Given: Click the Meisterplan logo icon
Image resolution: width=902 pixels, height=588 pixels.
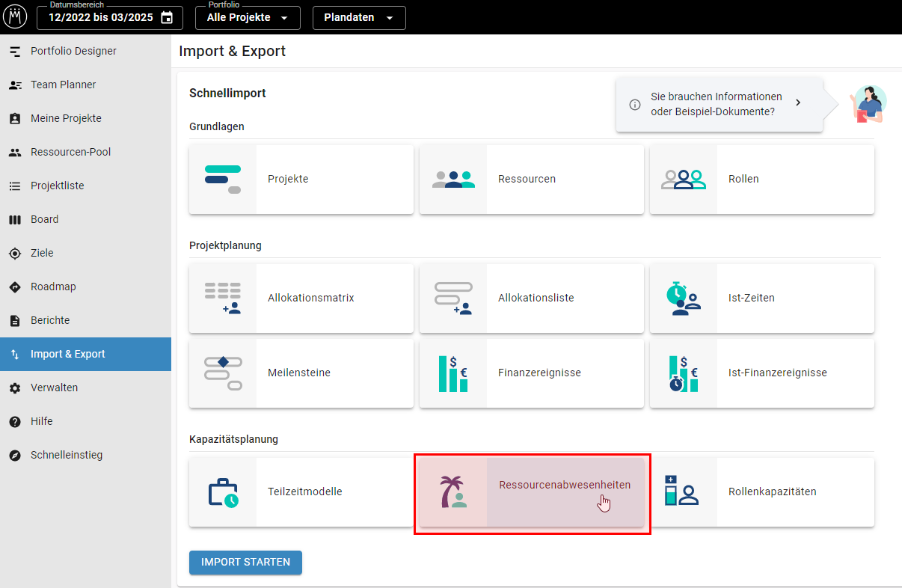Looking at the screenshot, I should (16, 17).
